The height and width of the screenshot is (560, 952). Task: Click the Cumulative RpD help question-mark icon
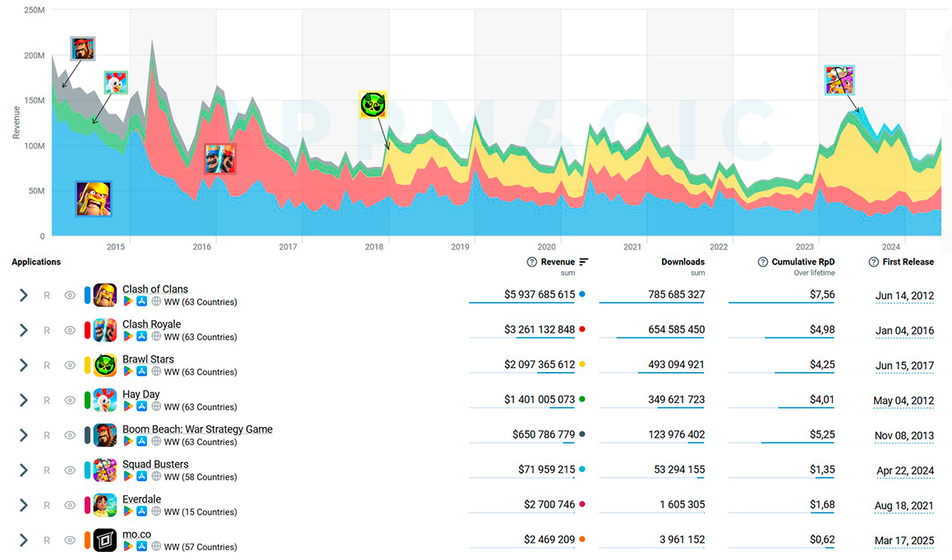763,262
